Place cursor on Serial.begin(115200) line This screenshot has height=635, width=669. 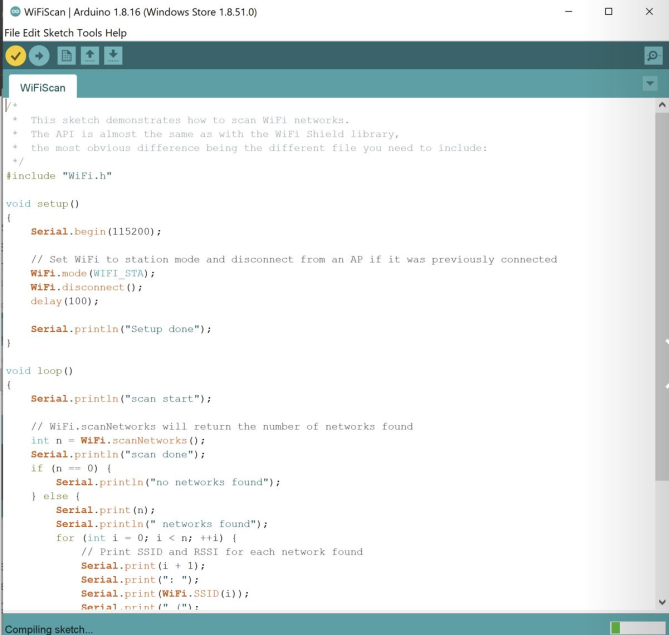(x=95, y=231)
